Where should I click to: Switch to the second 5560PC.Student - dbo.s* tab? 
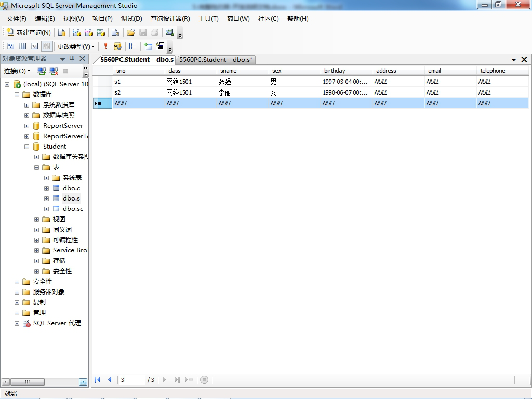click(x=216, y=60)
